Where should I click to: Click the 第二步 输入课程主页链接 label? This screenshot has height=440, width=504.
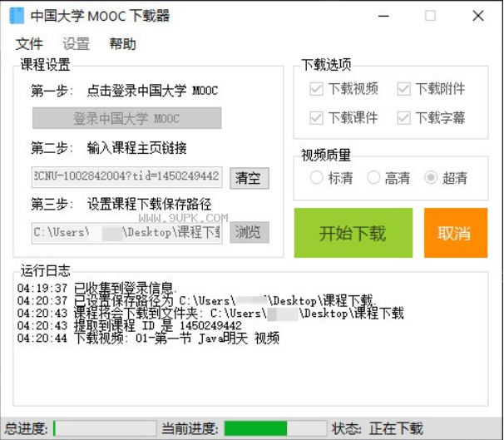pyautogui.click(x=109, y=148)
